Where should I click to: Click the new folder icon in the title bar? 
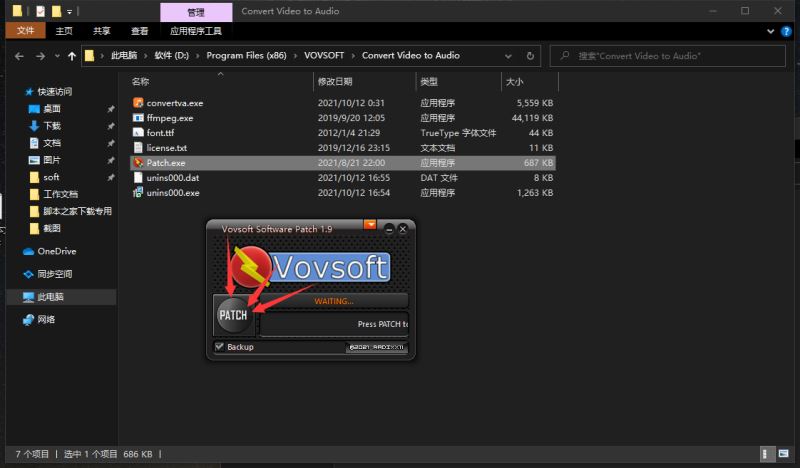[56, 11]
